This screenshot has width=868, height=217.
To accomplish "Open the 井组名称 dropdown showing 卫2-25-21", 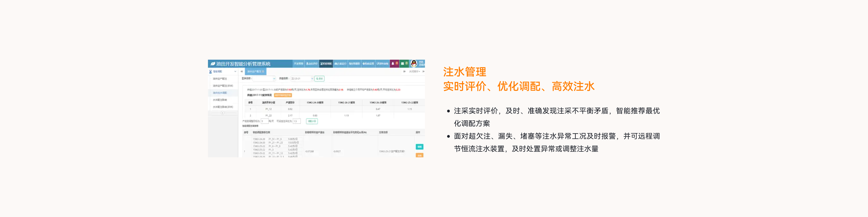I will click(302, 78).
